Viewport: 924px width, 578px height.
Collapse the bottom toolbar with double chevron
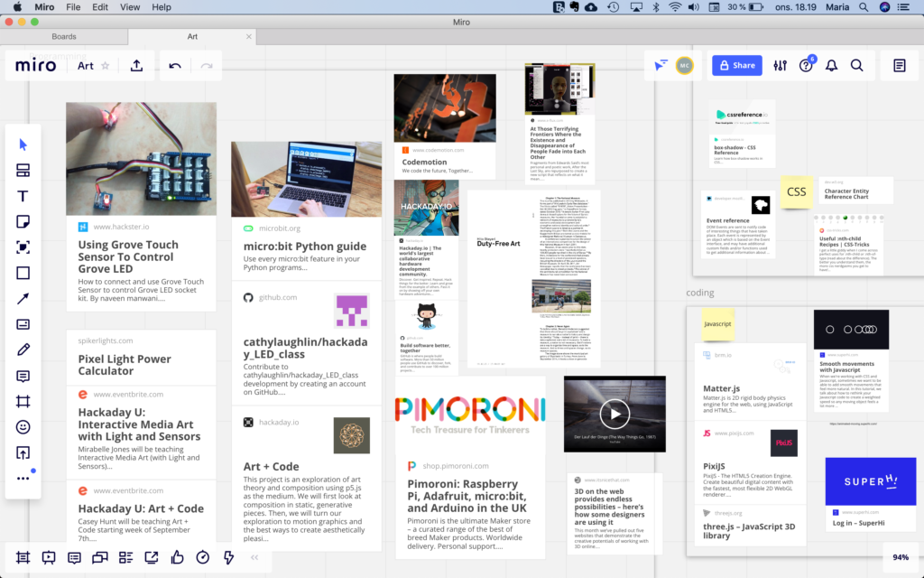click(x=254, y=557)
